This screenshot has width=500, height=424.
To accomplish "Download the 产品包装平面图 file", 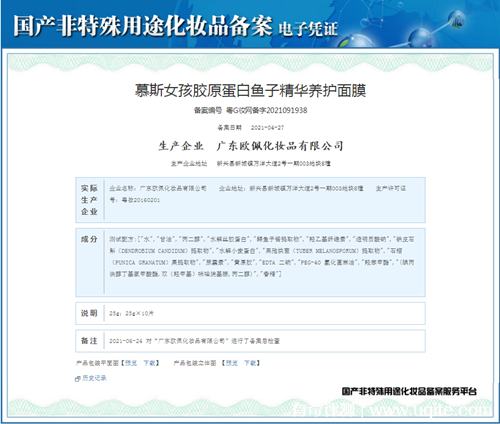I will [149, 363].
